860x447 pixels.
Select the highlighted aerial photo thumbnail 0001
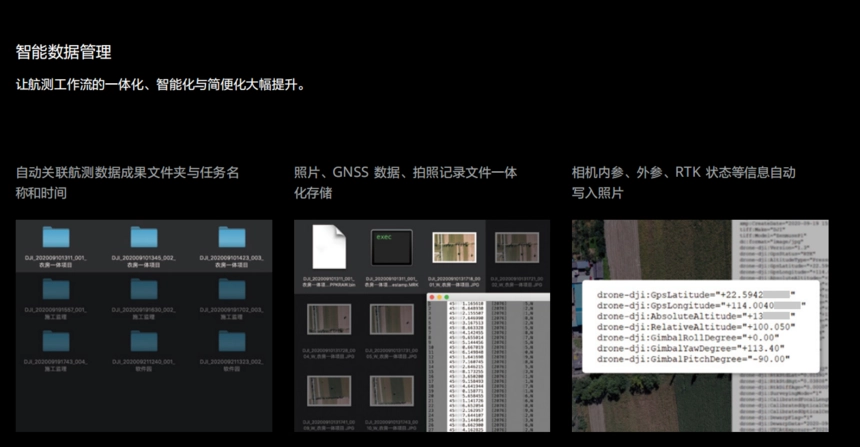[x=454, y=247]
